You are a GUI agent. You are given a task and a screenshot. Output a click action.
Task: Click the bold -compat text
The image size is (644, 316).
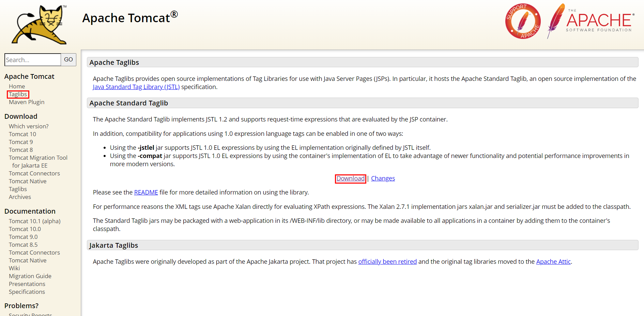click(x=150, y=156)
